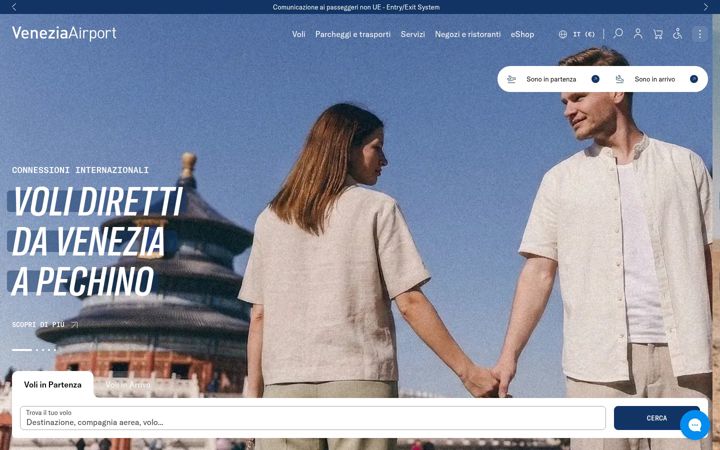Image resolution: width=720 pixels, height=450 pixels.
Task: Switch to Voli in Arrivo tab
Action: coord(128,385)
